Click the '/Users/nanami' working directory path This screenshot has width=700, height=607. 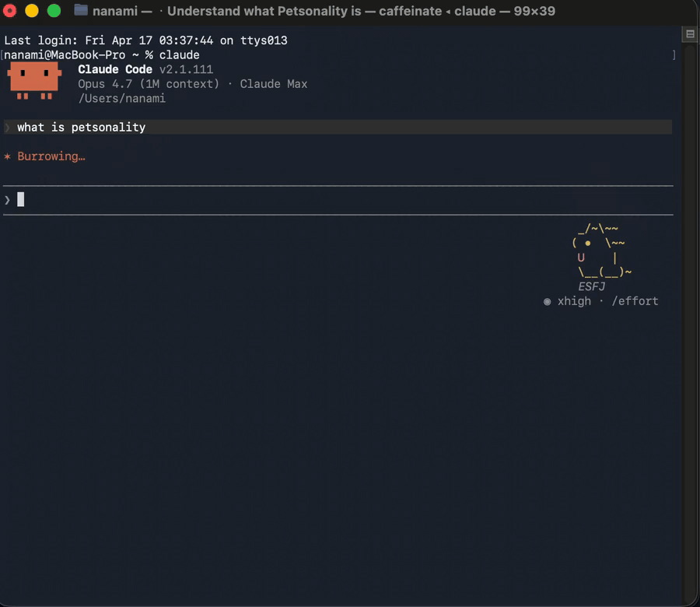coord(121,98)
